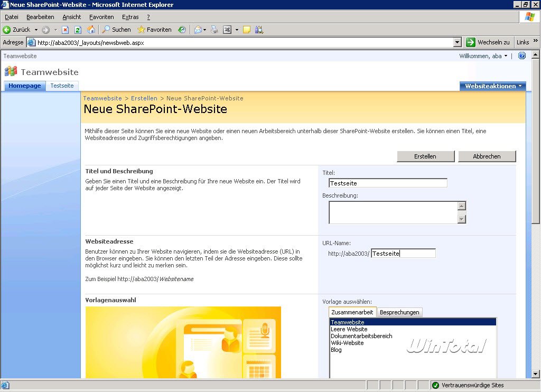Click the history (Verlauf) toolbar icon
541x392 pixels.
pyautogui.click(x=182, y=30)
